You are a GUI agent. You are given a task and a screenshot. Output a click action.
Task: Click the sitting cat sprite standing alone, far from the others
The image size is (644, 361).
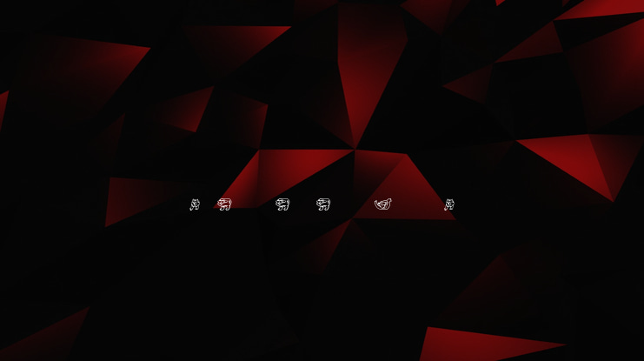tap(449, 204)
